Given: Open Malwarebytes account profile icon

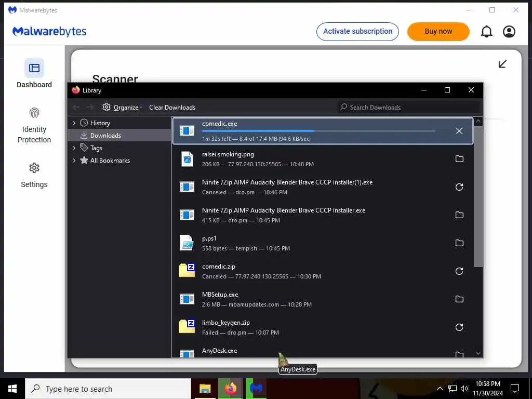Looking at the screenshot, I should tap(509, 32).
